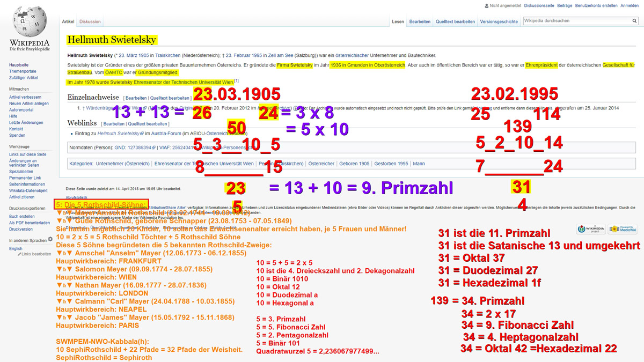Click Links bearbeiten under languages
This screenshot has width=644, height=362.
[36, 254]
